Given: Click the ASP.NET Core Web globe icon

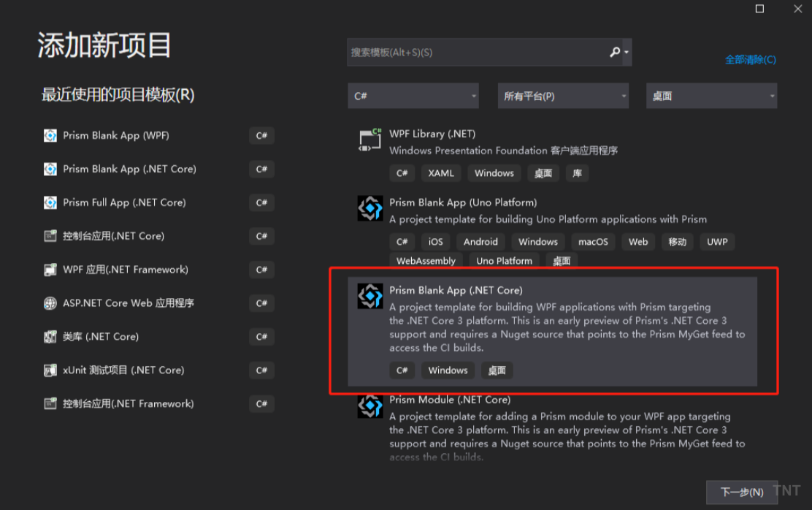Looking at the screenshot, I should pos(50,303).
